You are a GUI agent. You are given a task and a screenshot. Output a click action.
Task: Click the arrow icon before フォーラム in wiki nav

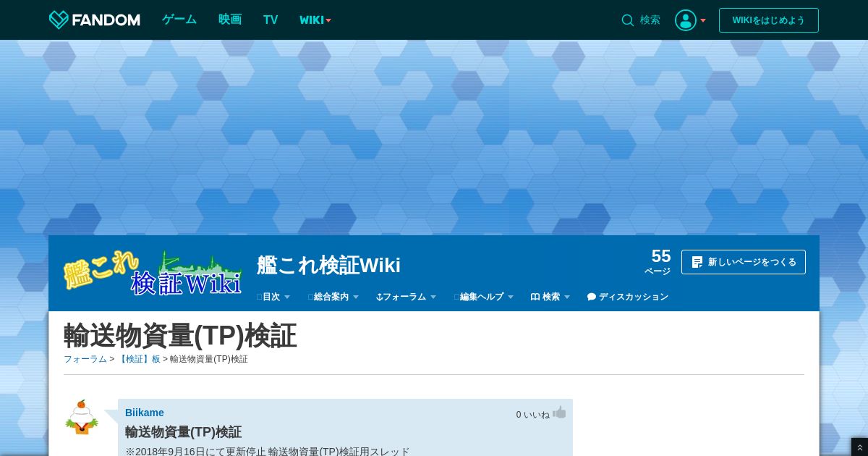[x=379, y=297]
